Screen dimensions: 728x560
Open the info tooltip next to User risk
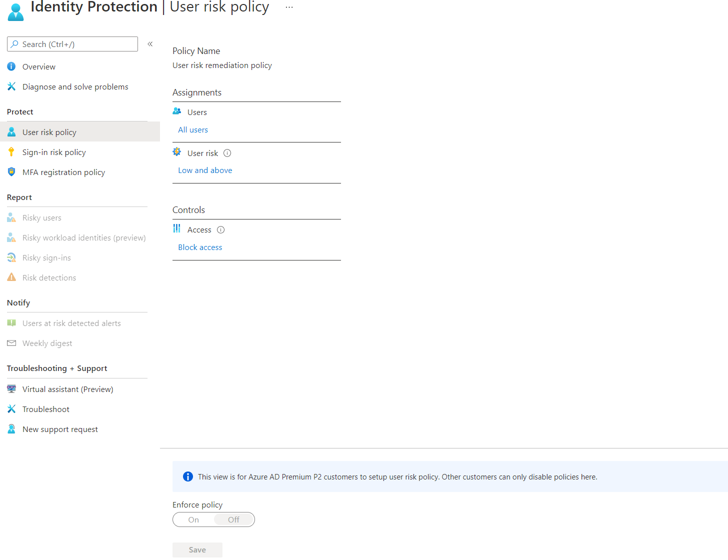pos(227,153)
